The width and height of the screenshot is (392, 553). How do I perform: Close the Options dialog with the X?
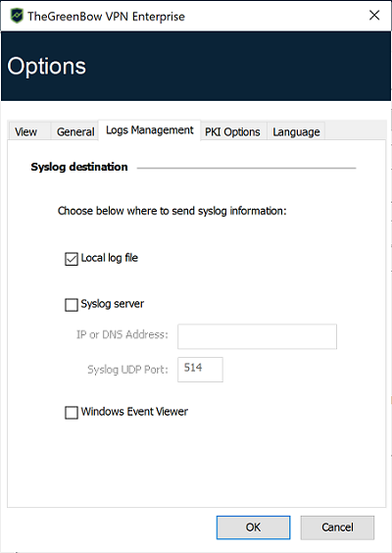tap(374, 15)
